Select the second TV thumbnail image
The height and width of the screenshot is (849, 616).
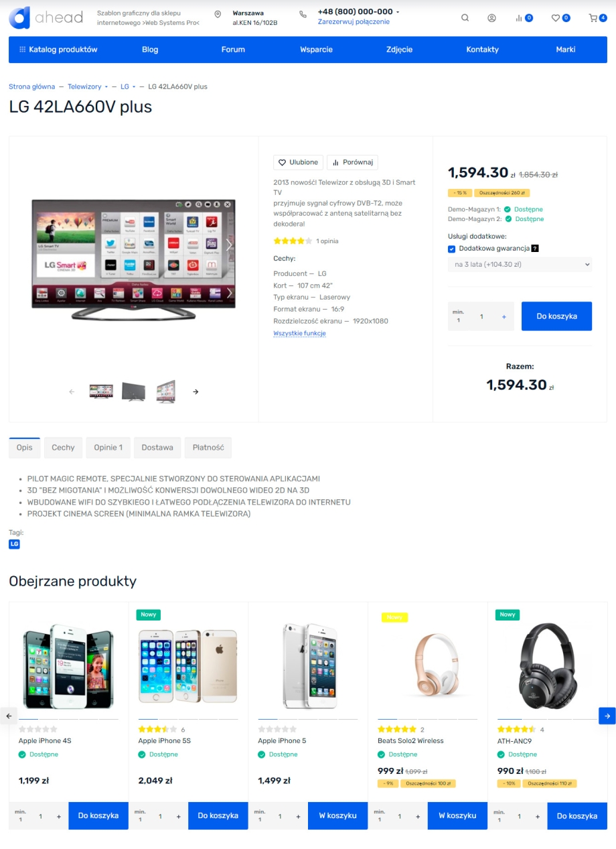[x=133, y=391]
